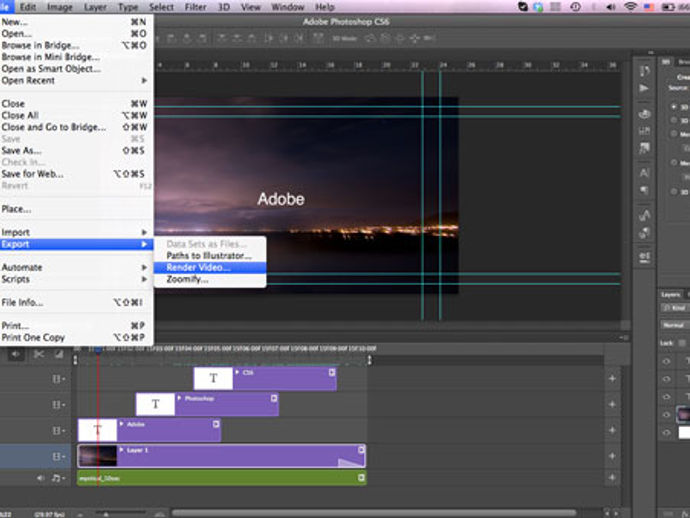Add media to the Layer 1 track
This screenshot has height=518, width=690.
612,456
